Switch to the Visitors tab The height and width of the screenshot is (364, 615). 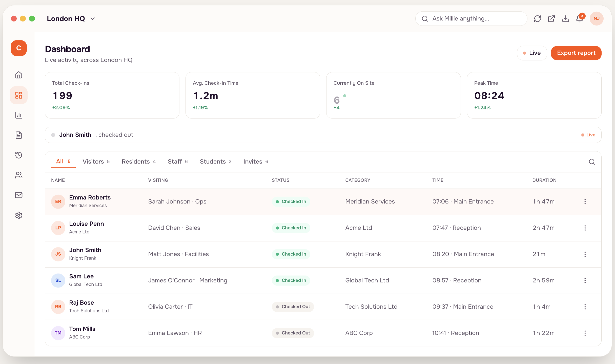pos(96,162)
